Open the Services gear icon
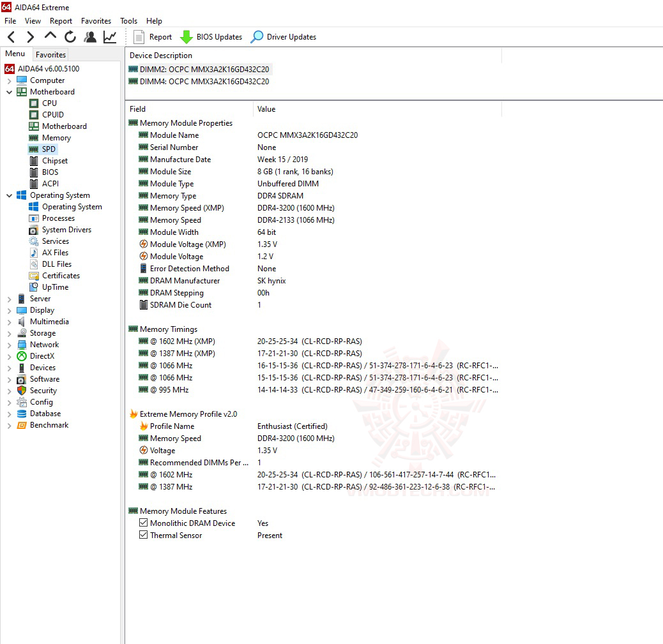Screen dimensions: 663x644 (x=34, y=241)
